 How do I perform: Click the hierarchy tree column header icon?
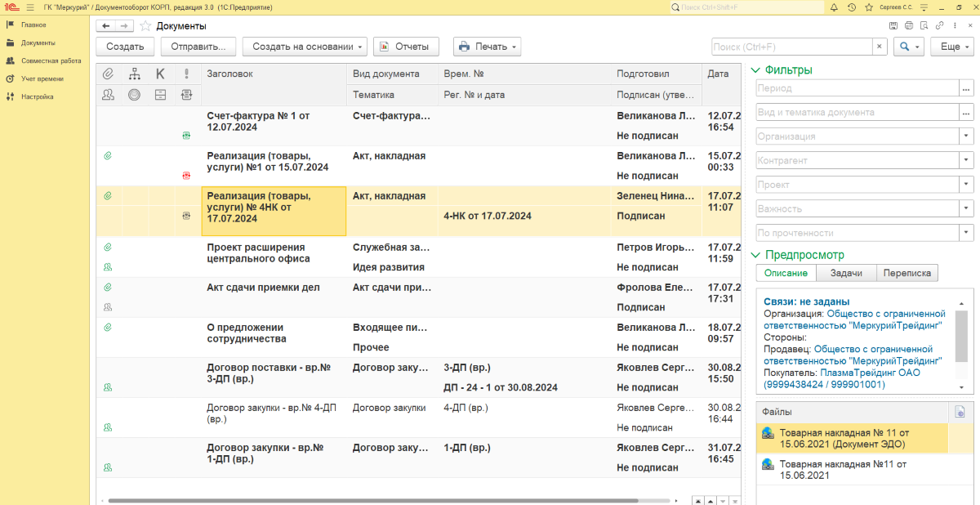click(x=135, y=74)
